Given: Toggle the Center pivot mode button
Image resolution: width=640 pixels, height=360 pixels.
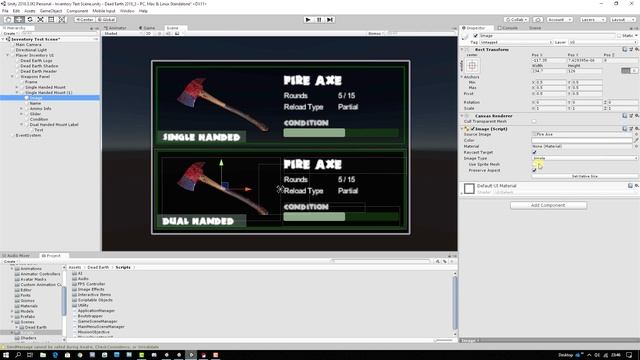Looking at the screenshot, I should tap(84, 20).
